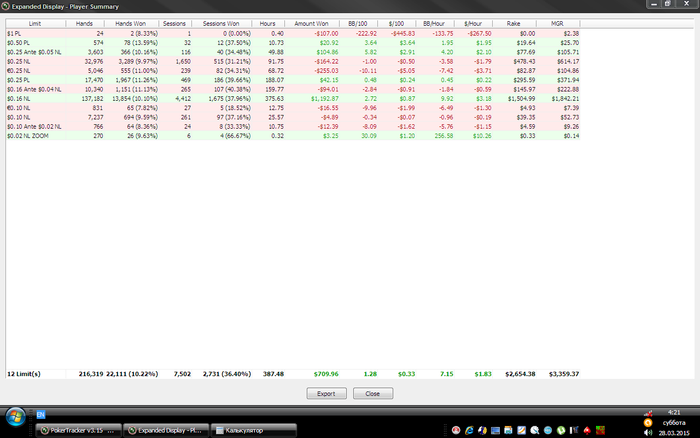Select the €0.25 NL limit row
The image size is (700, 438).
click(x=293, y=71)
